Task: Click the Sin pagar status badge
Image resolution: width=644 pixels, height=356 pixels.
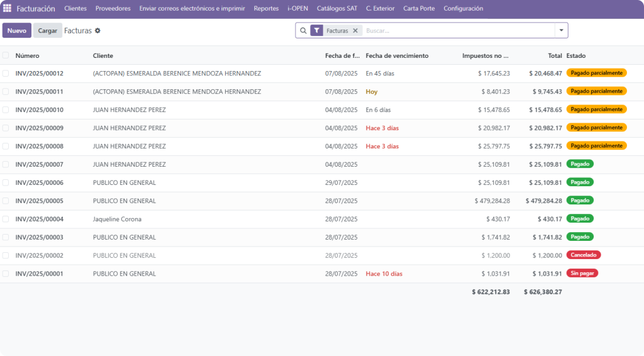Action: [x=582, y=274]
